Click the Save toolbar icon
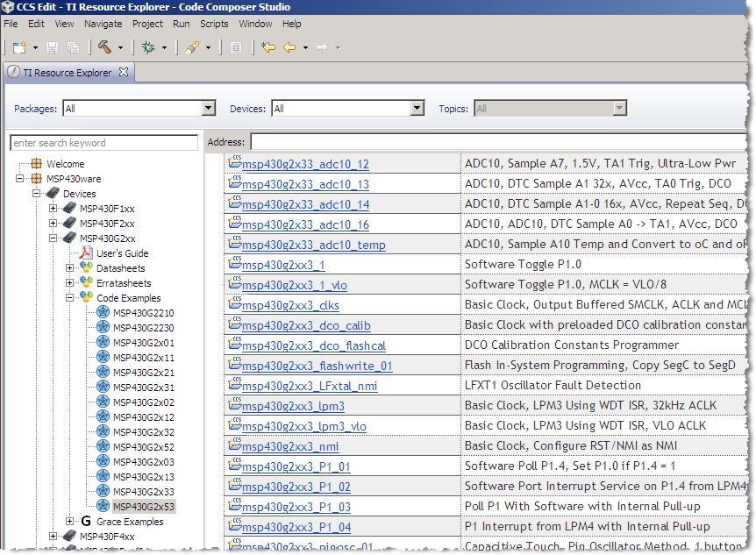 point(52,47)
